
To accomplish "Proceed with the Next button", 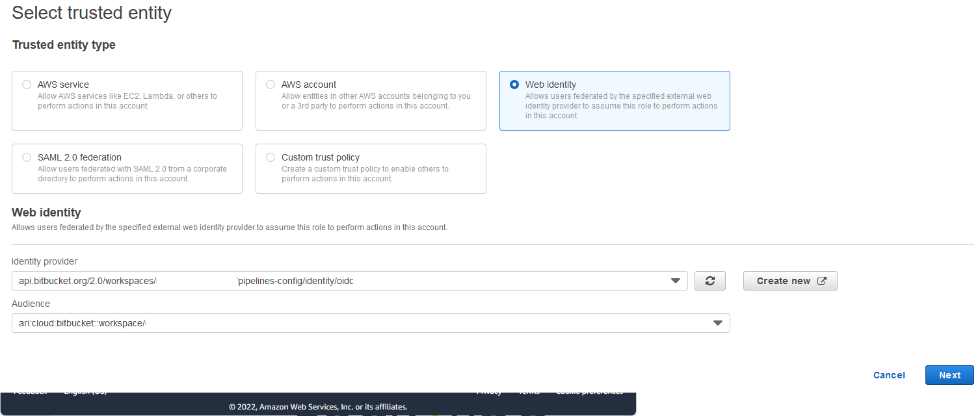I will (949, 375).
